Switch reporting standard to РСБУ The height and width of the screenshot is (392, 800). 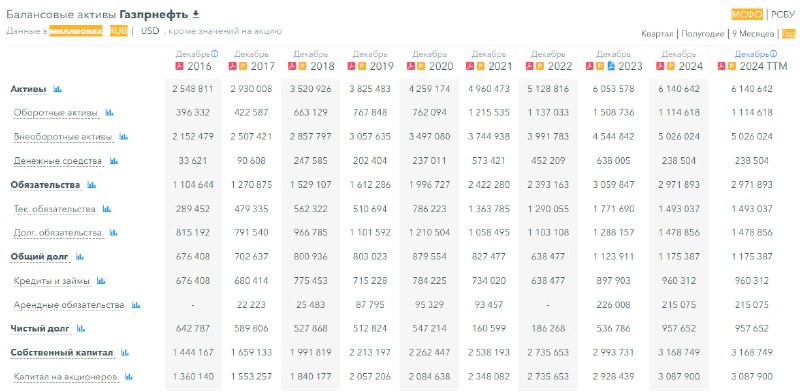tap(783, 15)
